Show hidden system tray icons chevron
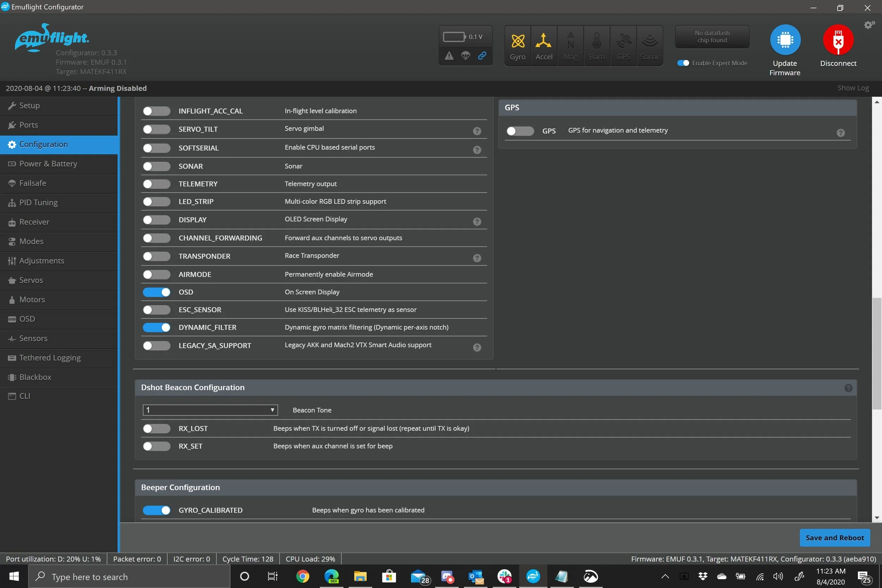The image size is (882, 588). tap(665, 576)
